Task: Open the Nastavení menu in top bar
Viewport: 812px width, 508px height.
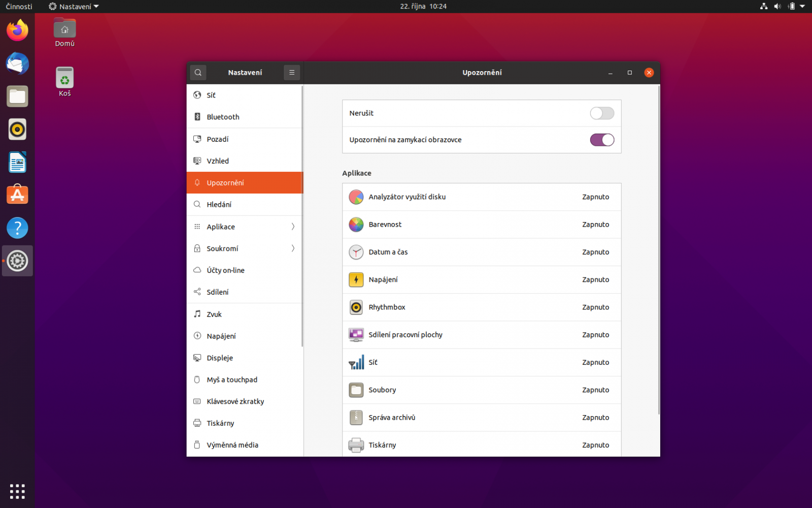Action: (73, 6)
